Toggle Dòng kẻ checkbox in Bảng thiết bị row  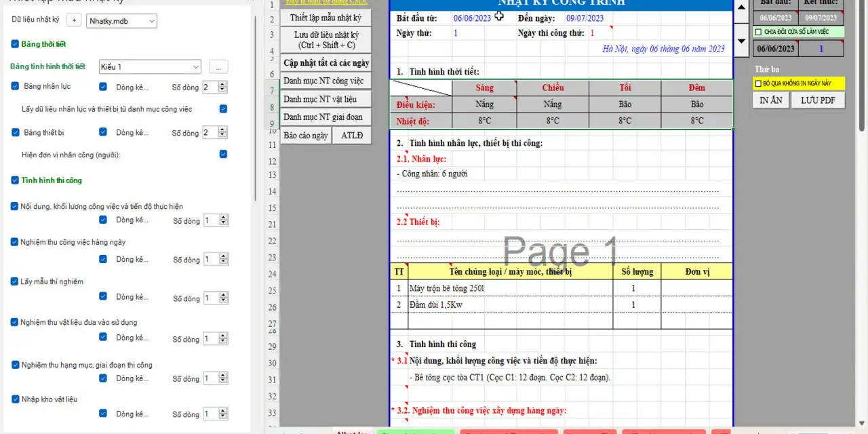click(x=103, y=132)
